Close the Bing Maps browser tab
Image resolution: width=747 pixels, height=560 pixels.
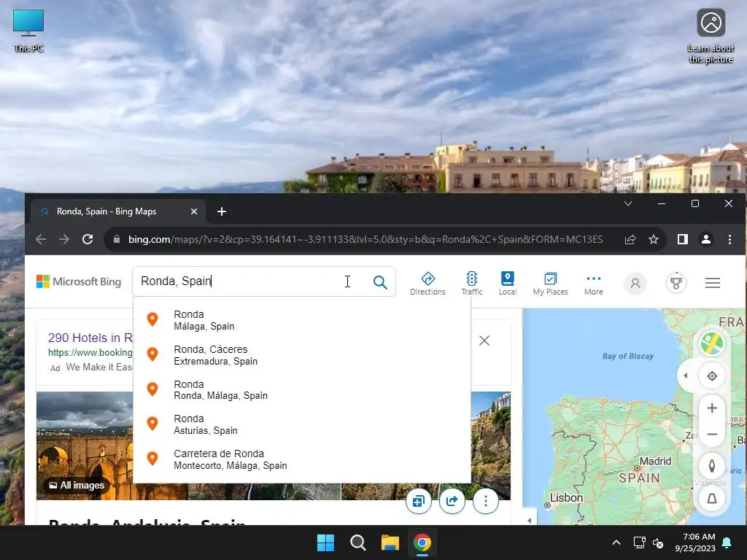[x=194, y=211]
